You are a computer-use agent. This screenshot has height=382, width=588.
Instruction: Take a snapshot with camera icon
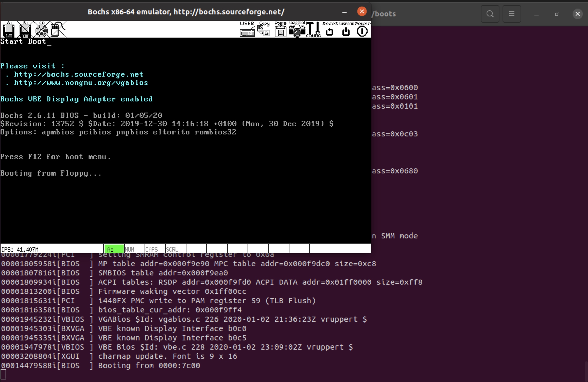click(297, 29)
